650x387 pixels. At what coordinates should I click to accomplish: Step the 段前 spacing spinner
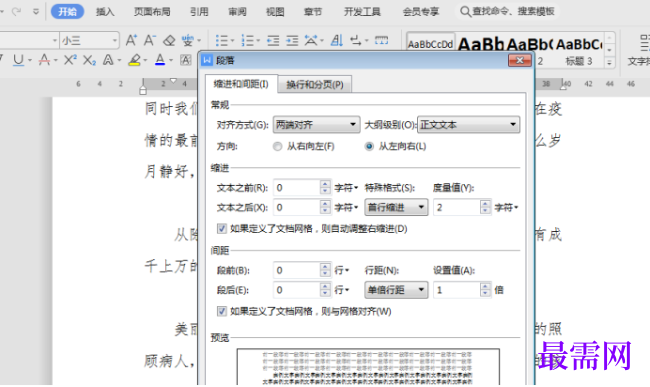pos(325,270)
